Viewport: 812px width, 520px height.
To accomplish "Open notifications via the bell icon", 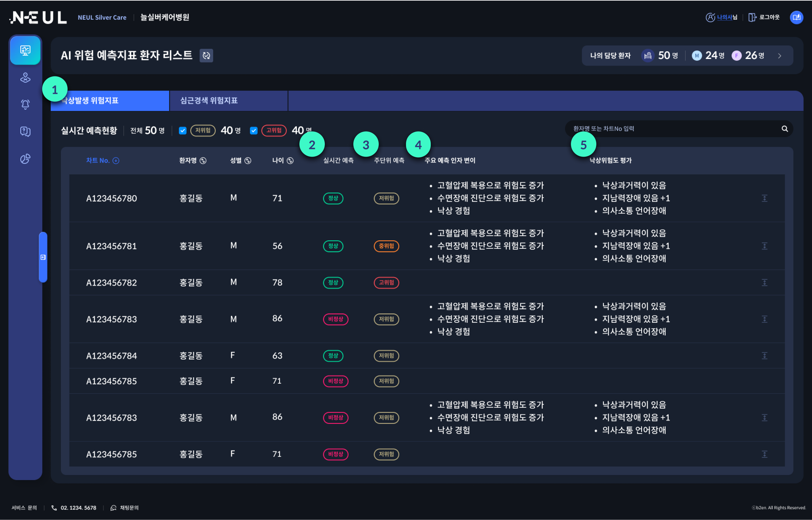I will click(x=25, y=104).
